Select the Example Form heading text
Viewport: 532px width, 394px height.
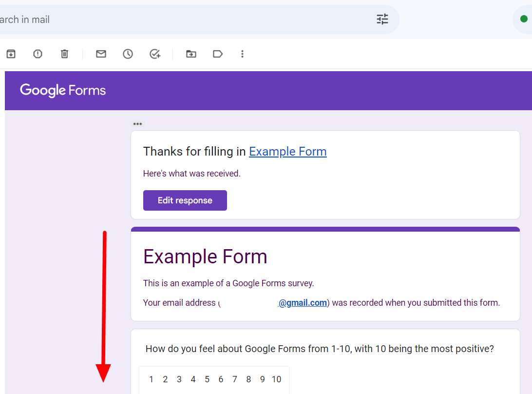click(205, 256)
